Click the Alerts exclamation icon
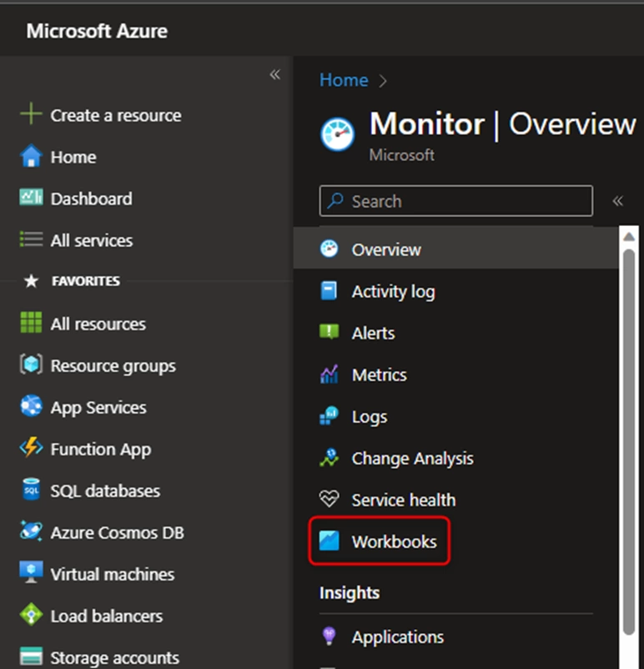 pyautogui.click(x=329, y=332)
